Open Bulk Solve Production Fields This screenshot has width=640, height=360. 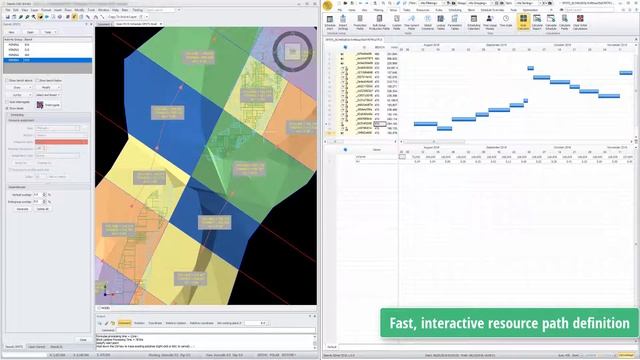click(379, 22)
